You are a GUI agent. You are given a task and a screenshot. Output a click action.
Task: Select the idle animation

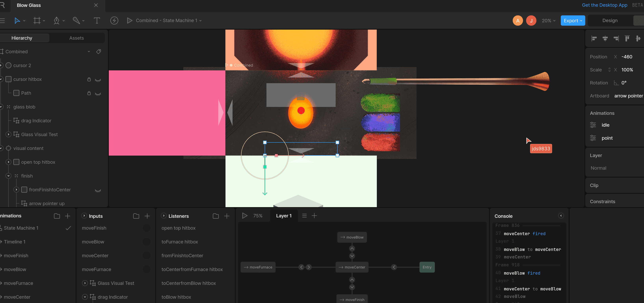(x=605, y=125)
